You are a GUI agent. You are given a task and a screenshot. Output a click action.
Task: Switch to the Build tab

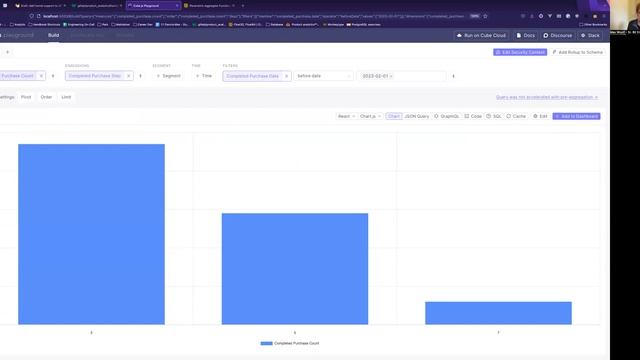[x=53, y=36]
